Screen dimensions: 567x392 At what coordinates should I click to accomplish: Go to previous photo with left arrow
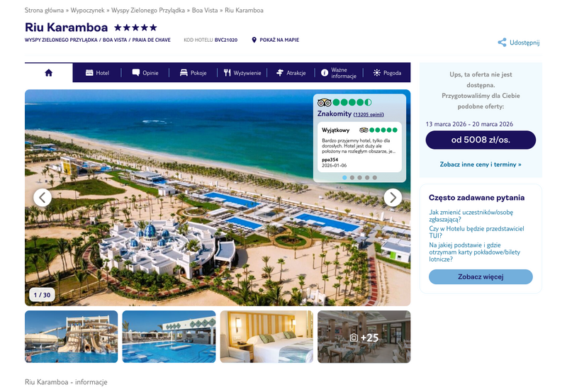(43, 198)
